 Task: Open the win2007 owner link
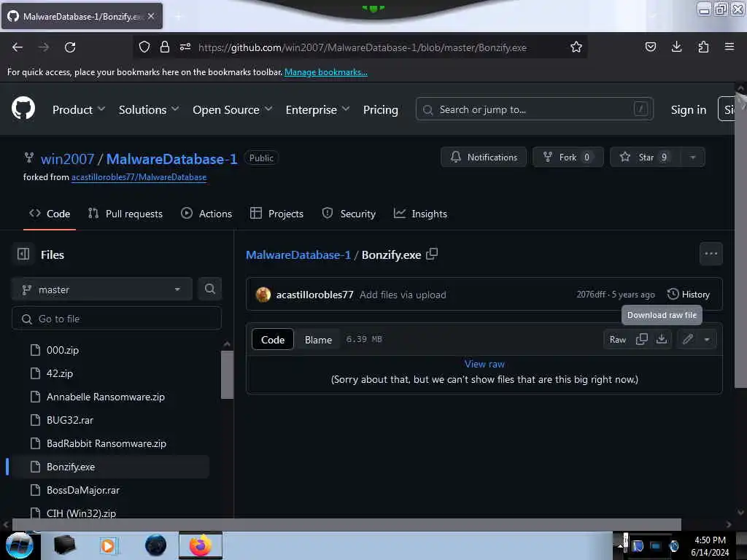pyautogui.click(x=67, y=159)
